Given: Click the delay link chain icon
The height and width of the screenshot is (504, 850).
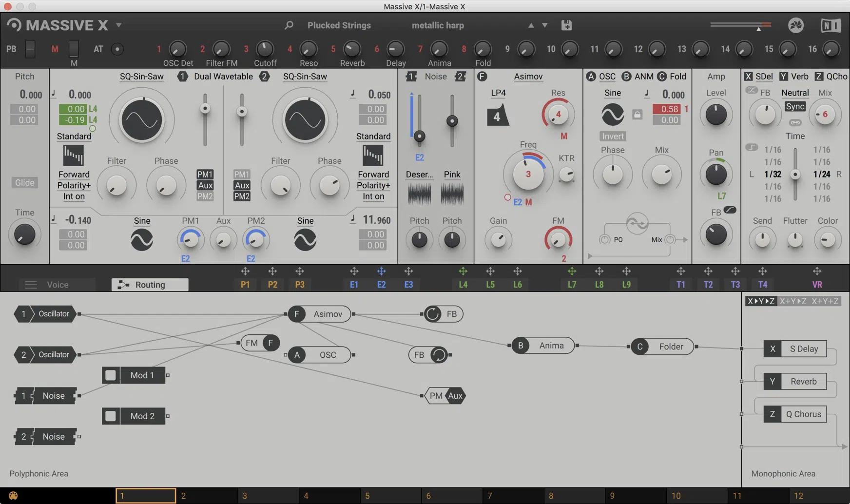Looking at the screenshot, I should point(795,122).
